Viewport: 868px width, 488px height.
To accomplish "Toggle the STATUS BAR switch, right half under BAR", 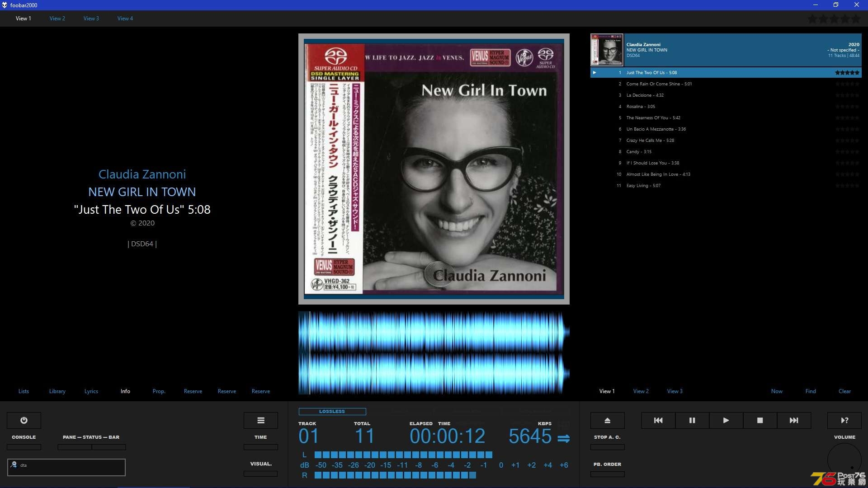I will pyautogui.click(x=109, y=447).
